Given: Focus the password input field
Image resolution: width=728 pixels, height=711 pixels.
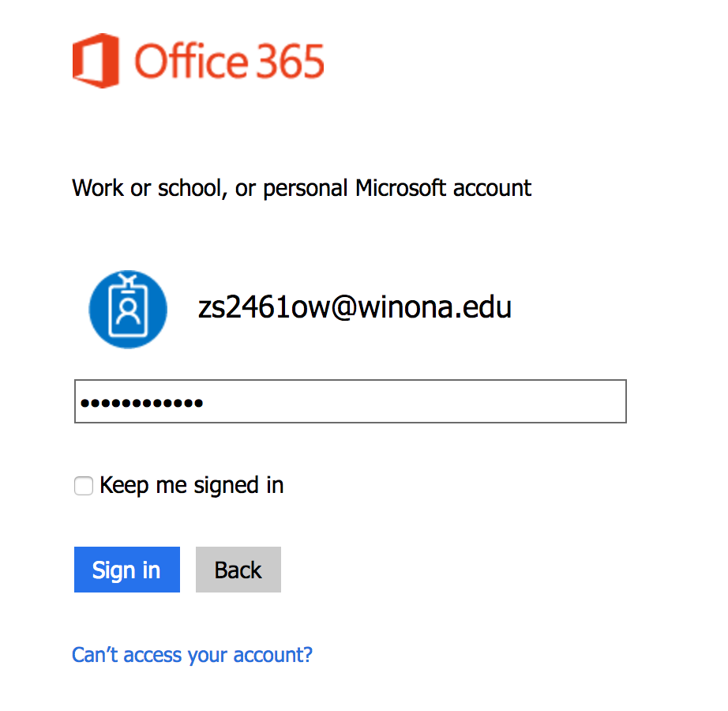Looking at the screenshot, I should pyautogui.click(x=350, y=402).
